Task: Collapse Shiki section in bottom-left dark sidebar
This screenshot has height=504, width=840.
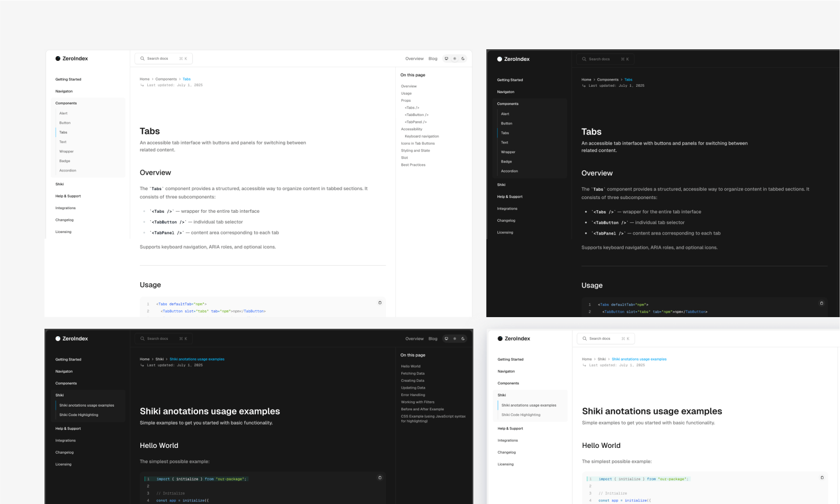Action: coord(59,395)
